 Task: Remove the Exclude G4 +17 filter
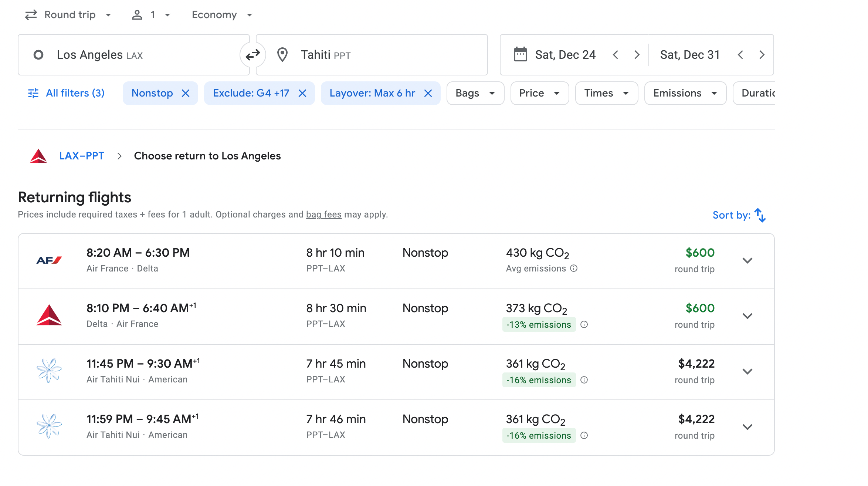pos(302,93)
